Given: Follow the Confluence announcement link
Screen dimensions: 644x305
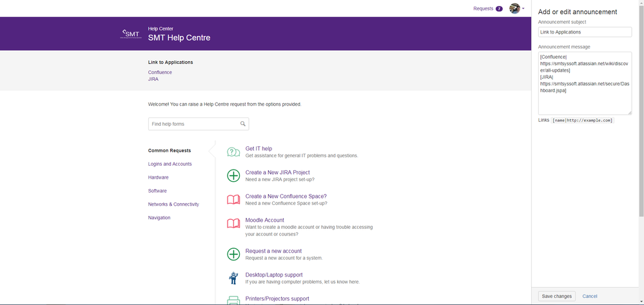Looking at the screenshot, I should tap(160, 72).
